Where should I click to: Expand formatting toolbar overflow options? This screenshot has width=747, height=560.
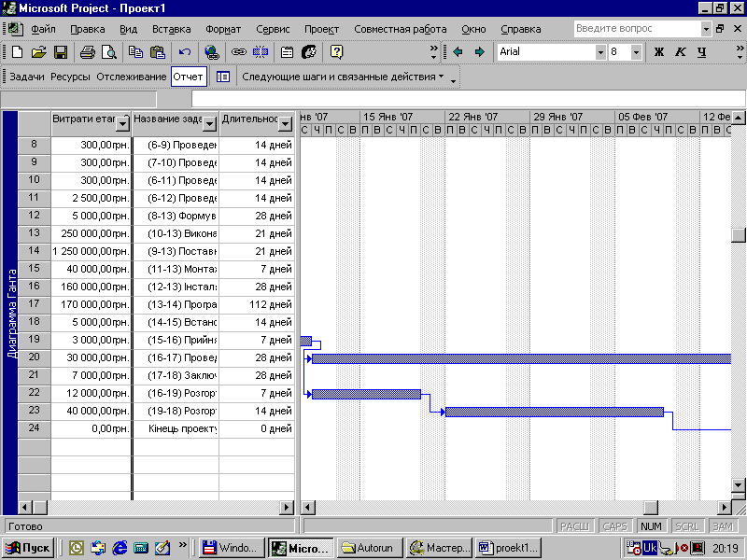[740, 52]
